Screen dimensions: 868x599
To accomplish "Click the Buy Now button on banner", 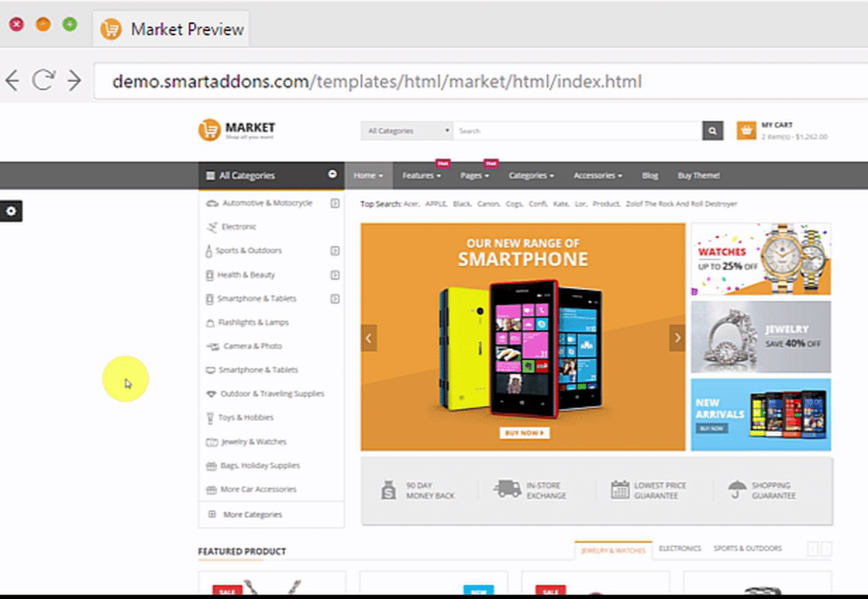I will click(x=525, y=432).
